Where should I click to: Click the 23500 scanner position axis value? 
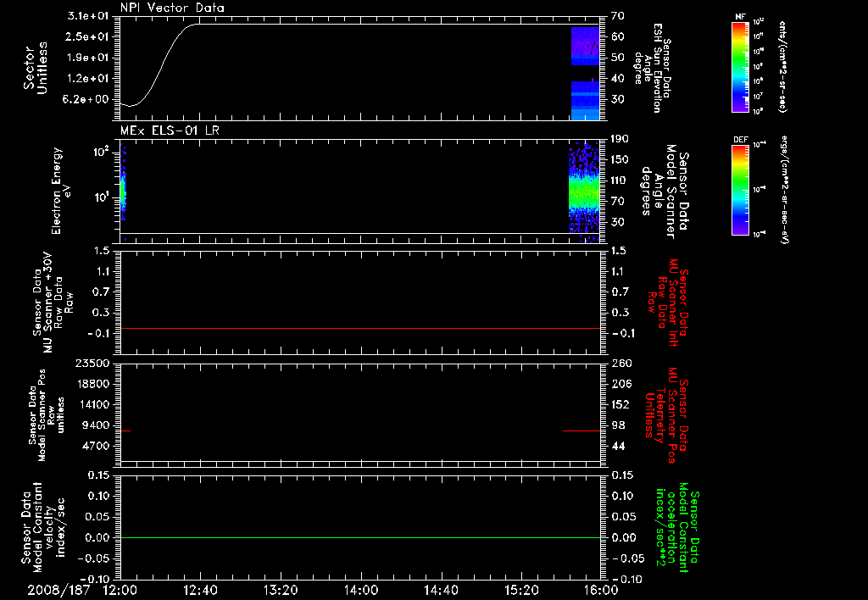[92, 364]
